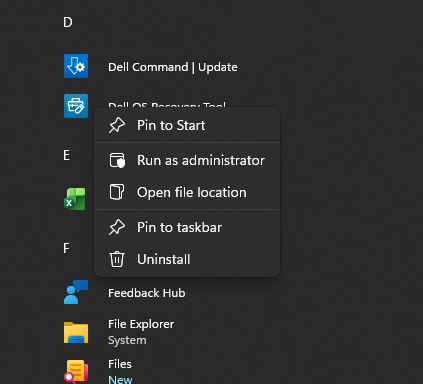This screenshot has width=423, height=384.
Task: Click the pin icon beside Pin to Start
Action: pos(117,126)
